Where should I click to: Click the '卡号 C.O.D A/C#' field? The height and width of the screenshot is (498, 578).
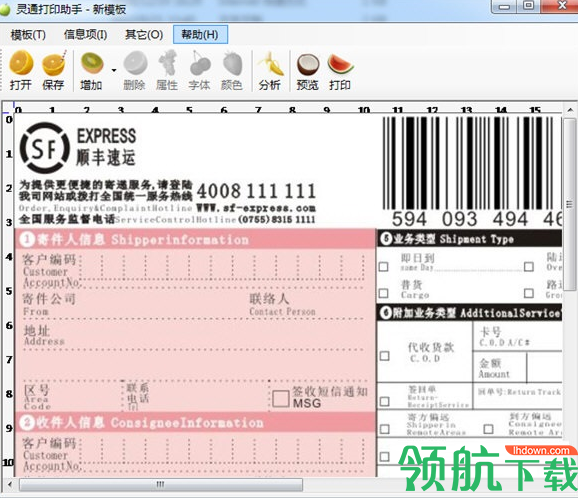tap(517, 336)
